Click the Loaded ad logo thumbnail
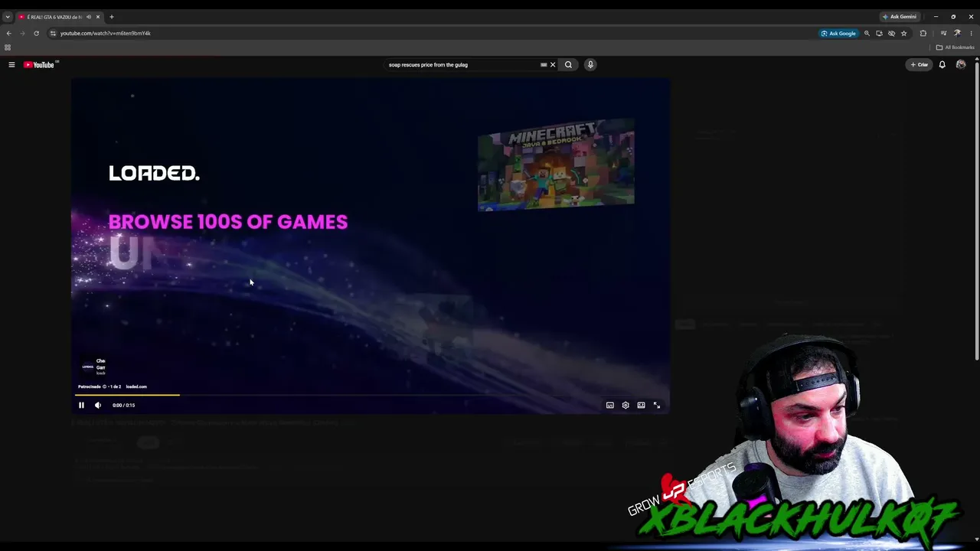 point(87,367)
